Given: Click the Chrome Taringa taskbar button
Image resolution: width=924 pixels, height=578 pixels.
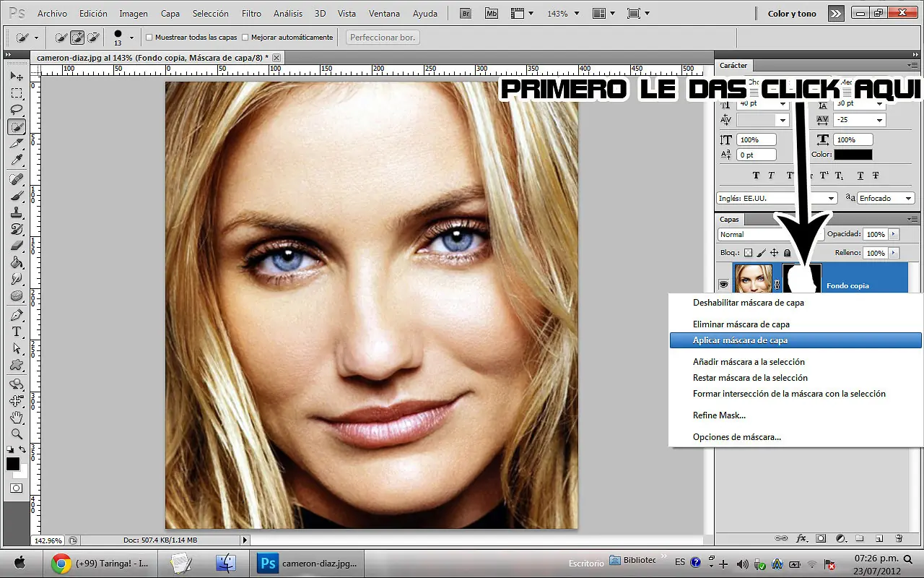Looking at the screenshot, I should pyautogui.click(x=100, y=563).
